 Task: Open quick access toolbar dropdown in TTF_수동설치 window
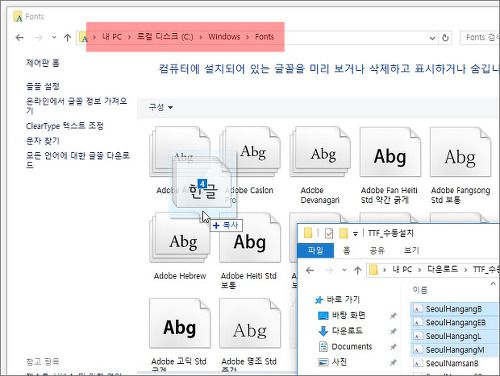355,234
